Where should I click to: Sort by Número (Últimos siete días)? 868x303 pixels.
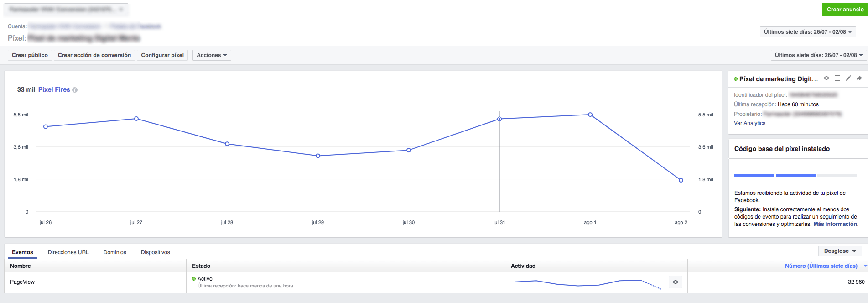pos(821,266)
